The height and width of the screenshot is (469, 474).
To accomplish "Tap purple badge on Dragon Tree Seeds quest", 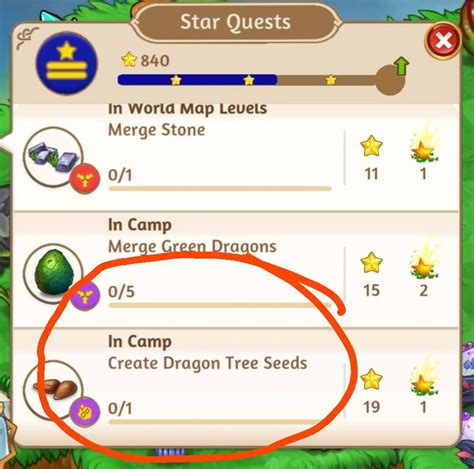I will pos(85,412).
